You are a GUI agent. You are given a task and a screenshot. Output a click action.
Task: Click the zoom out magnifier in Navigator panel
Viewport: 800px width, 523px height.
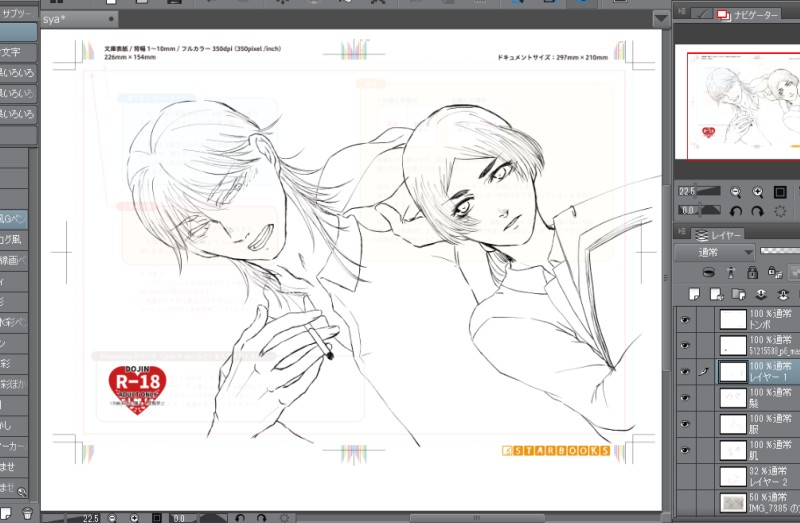[735, 192]
